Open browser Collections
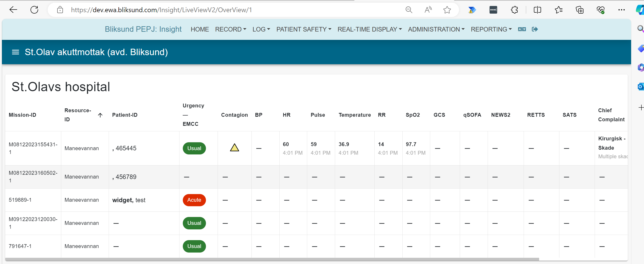The height and width of the screenshot is (264, 644). coord(579,10)
